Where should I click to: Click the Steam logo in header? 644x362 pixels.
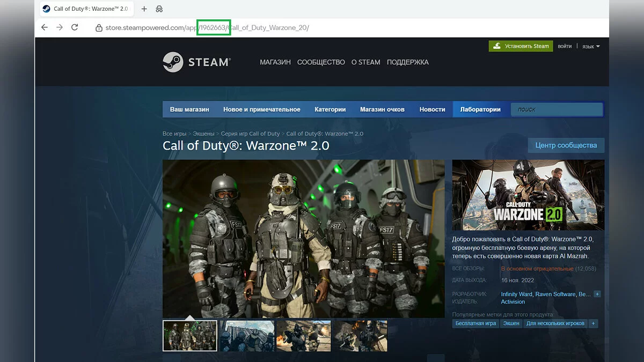[x=196, y=62]
